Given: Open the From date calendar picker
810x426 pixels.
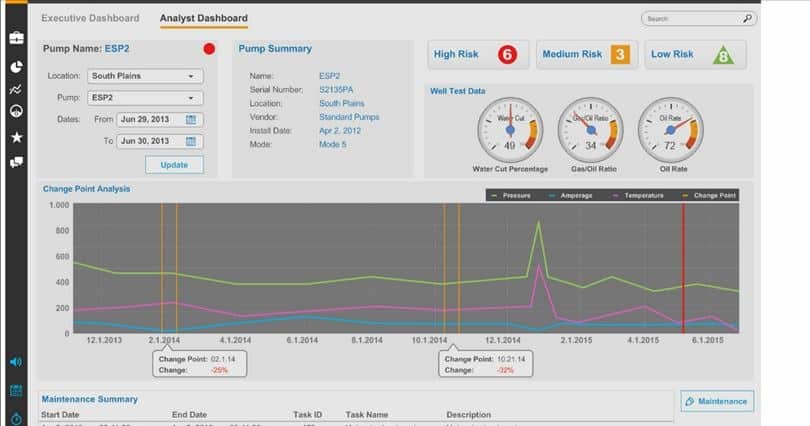Looking at the screenshot, I should point(191,120).
